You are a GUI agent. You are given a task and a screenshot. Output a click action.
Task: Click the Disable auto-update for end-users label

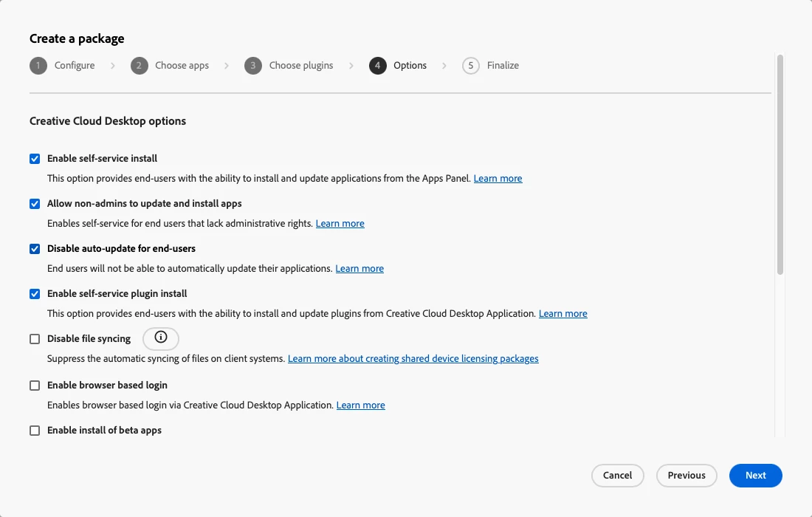(x=121, y=249)
